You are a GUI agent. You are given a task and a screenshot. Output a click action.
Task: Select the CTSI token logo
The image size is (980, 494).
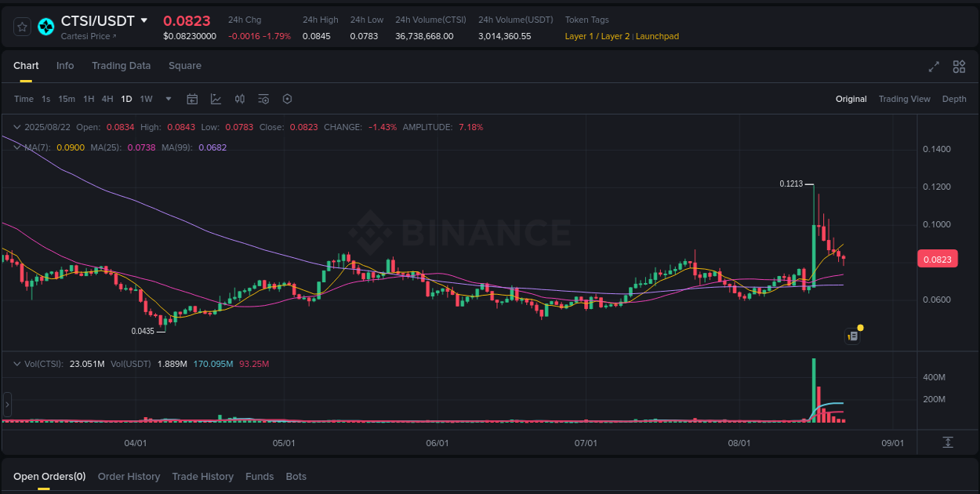(45, 26)
